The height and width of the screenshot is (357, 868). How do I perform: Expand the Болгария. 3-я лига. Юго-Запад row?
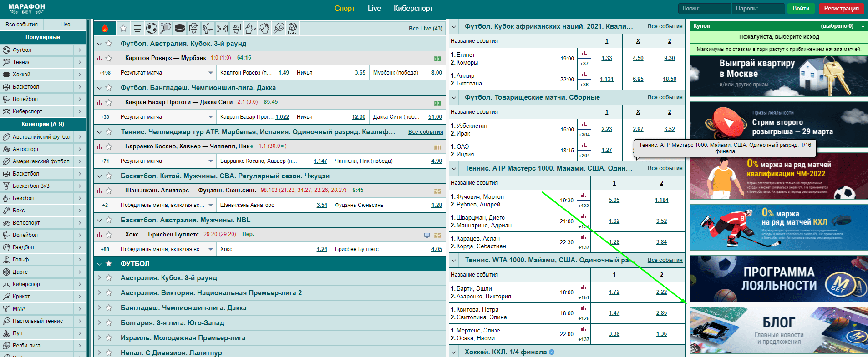coord(99,322)
